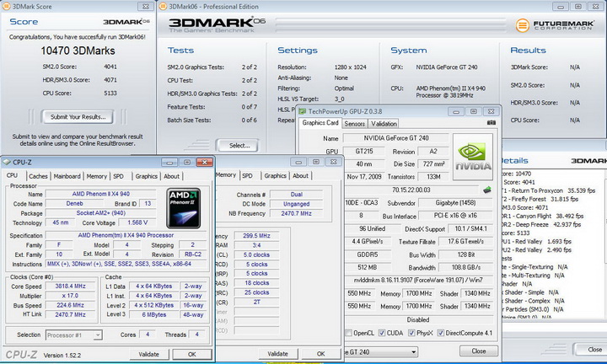Viewport: 607px width, 364px height.
Task: Click the NB Frequency value 2470.7 MHz
Action: [x=296, y=213]
